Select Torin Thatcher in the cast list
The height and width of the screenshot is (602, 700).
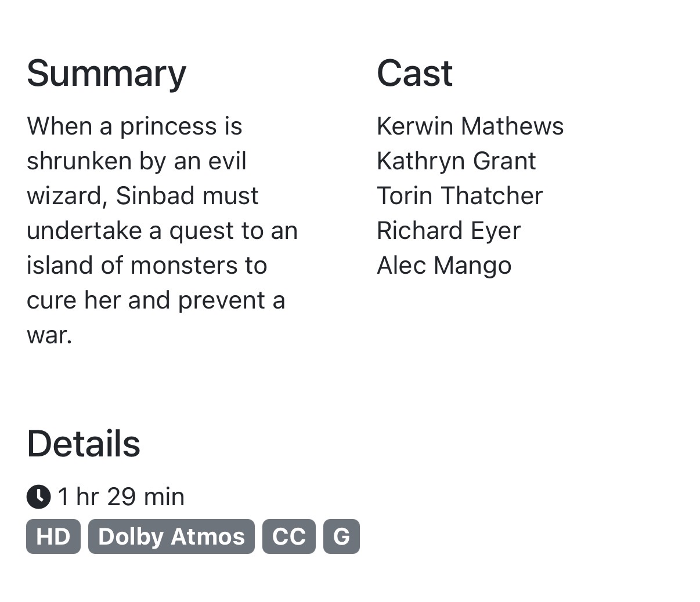click(x=459, y=196)
